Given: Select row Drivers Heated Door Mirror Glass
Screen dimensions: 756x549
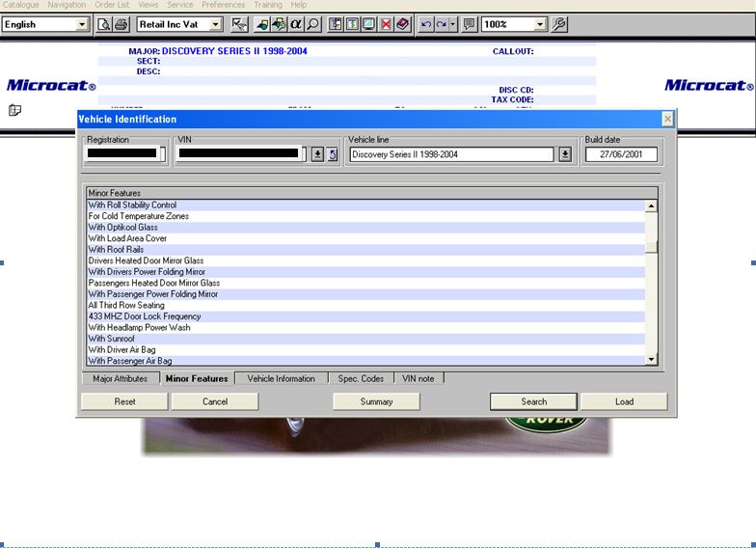Looking at the screenshot, I should pyautogui.click(x=366, y=261).
